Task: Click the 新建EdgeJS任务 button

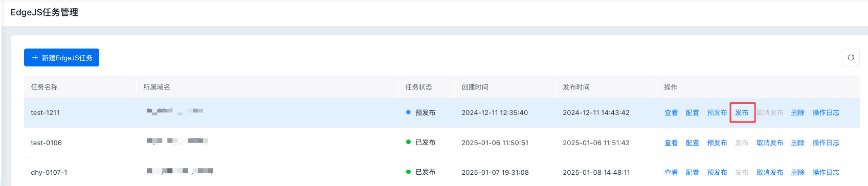Action: 61,58
